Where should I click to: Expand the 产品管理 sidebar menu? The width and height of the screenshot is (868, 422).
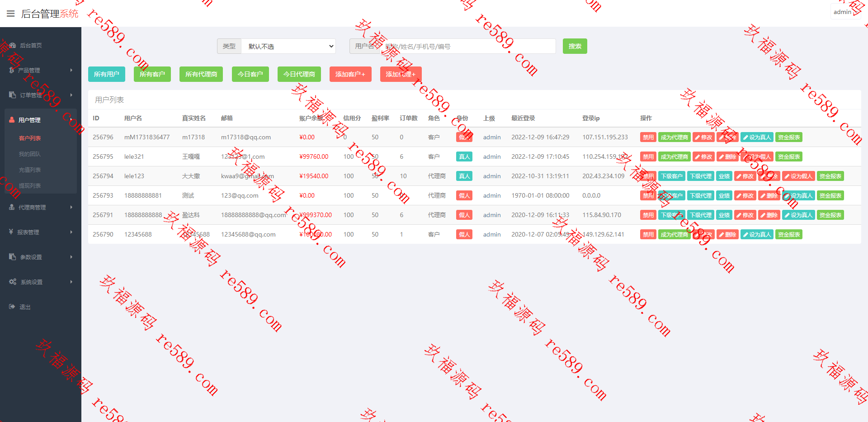(x=41, y=70)
